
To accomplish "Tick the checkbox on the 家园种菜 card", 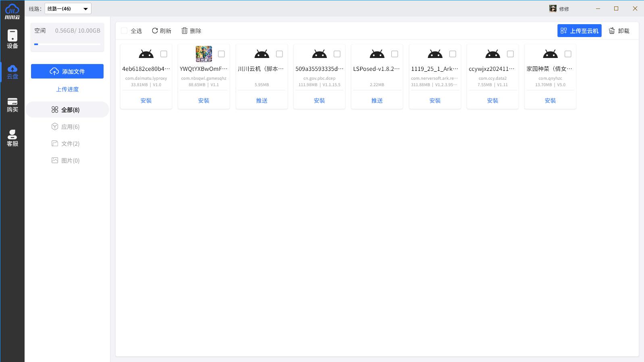I will (568, 54).
